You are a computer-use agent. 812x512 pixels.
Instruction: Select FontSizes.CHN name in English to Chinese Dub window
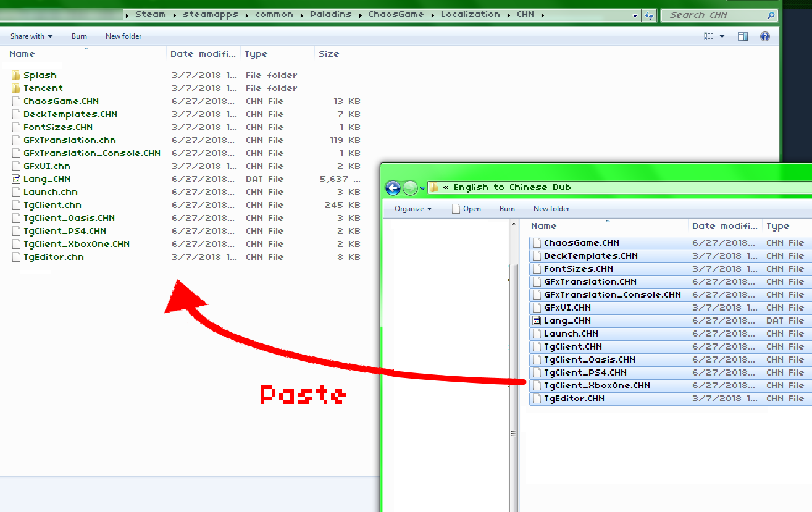579,269
